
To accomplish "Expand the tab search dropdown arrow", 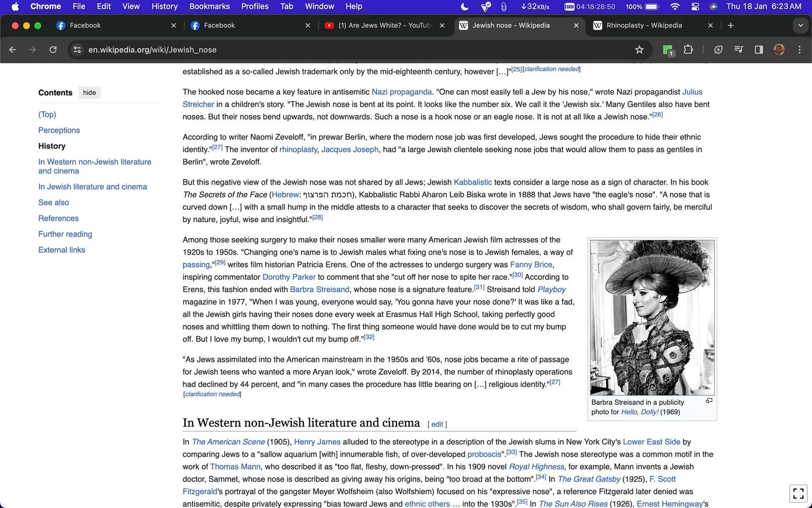I will pos(799,25).
